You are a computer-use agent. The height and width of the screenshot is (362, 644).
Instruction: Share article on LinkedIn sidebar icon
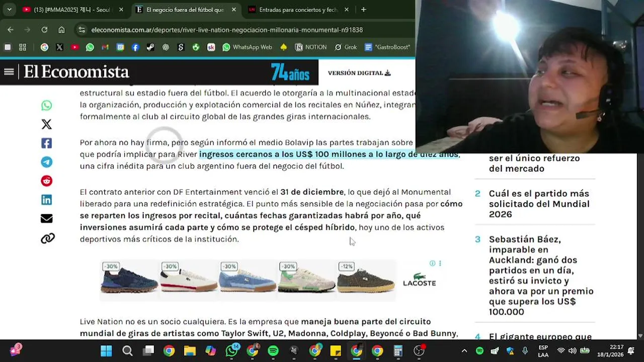[46, 200]
